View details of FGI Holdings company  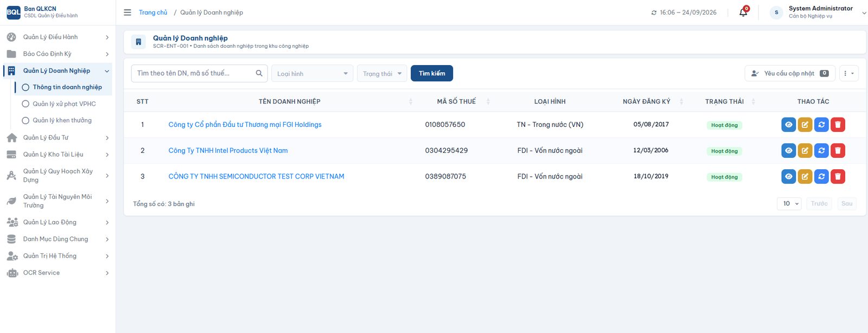[789, 125]
